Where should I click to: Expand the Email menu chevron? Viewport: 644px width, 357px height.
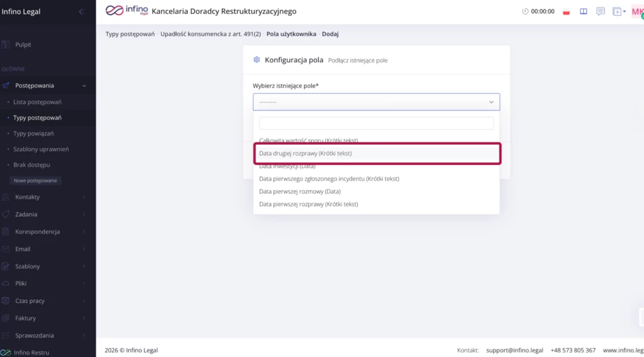[x=84, y=249]
